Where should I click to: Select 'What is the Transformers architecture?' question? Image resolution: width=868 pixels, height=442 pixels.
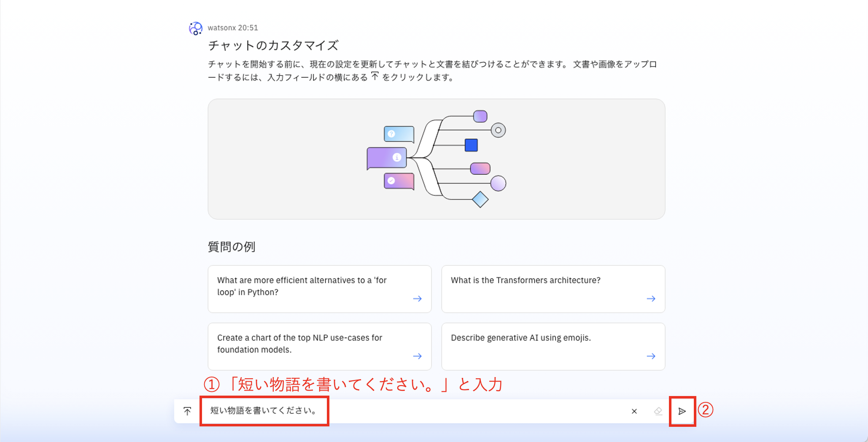tap(525, 280)
